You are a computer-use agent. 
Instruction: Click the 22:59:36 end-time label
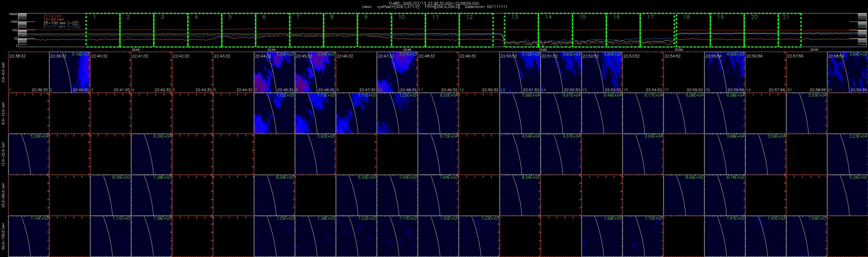pos(859,90)
